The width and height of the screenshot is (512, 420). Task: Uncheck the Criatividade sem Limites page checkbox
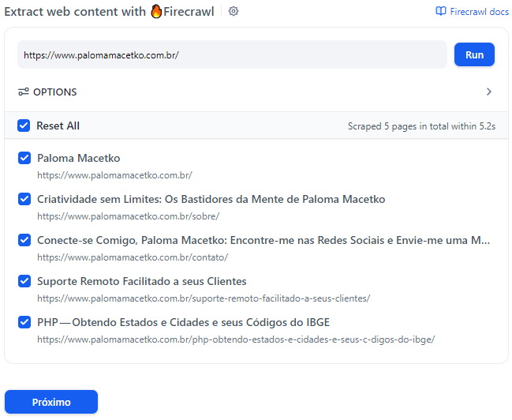[x=24, y=199]
